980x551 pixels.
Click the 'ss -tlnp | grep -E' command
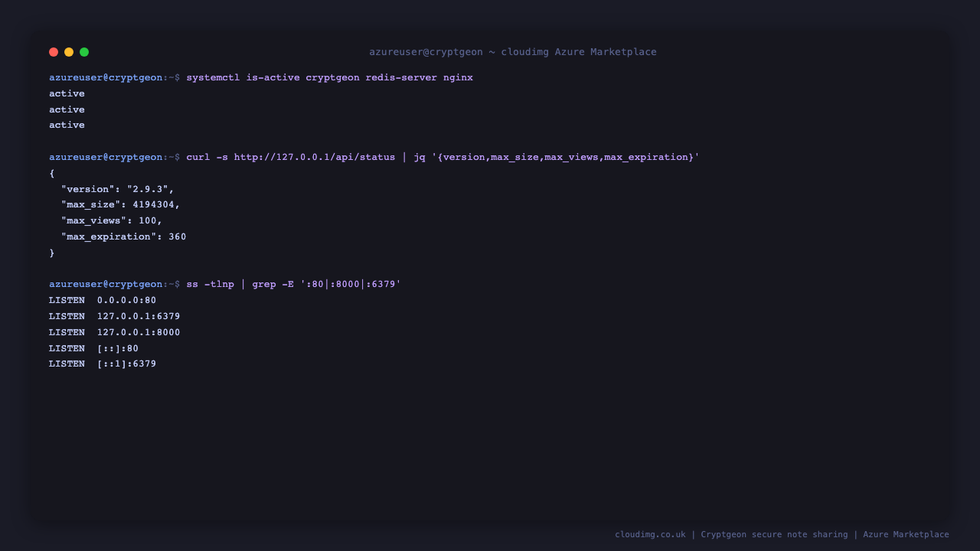293,285
